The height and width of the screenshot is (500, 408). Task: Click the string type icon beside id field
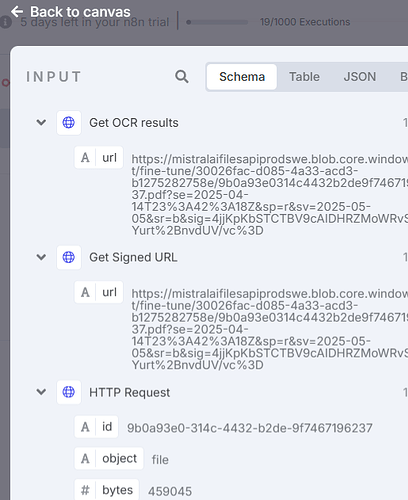point(85,427)
